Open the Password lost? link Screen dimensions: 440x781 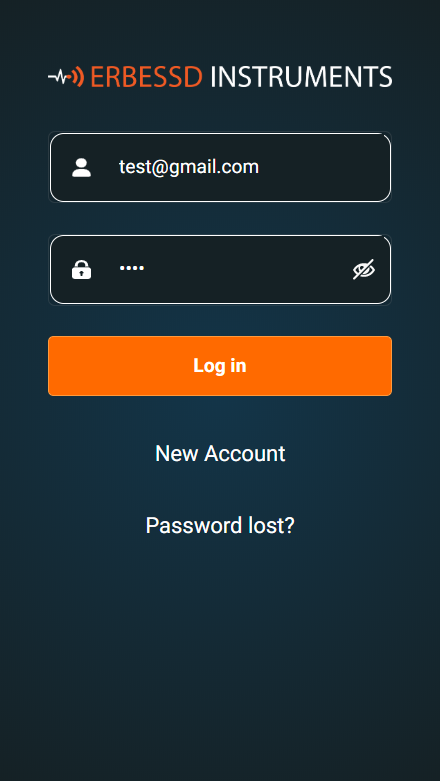[220, 525]
